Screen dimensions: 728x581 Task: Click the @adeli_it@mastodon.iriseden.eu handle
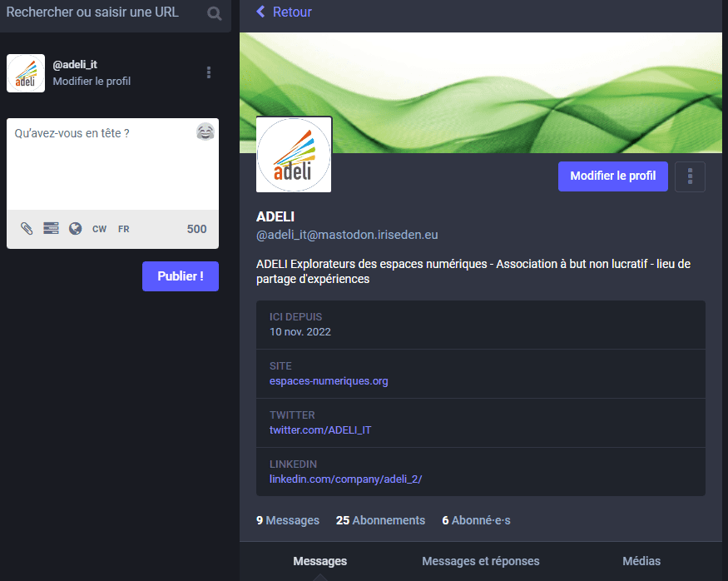point(347,235)
